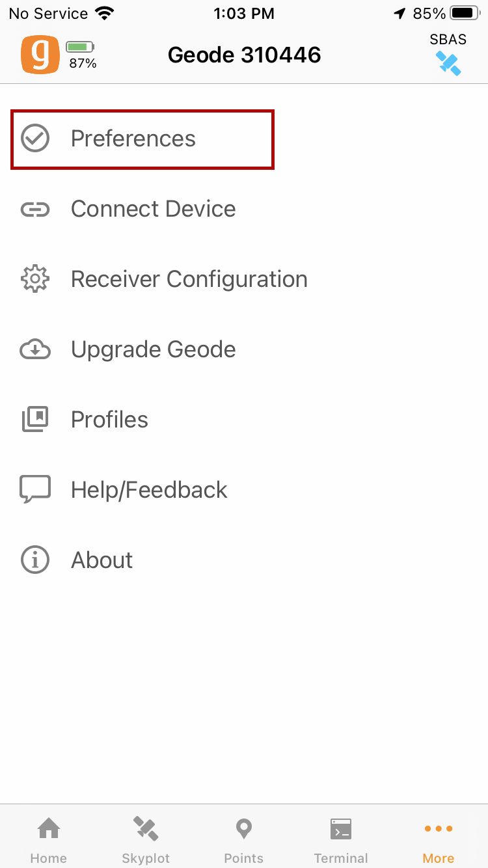The height and width of the screenshot is (868, 488).
Task: Click the Upgrade Geode cloud download icon
Action: [35, 349]
